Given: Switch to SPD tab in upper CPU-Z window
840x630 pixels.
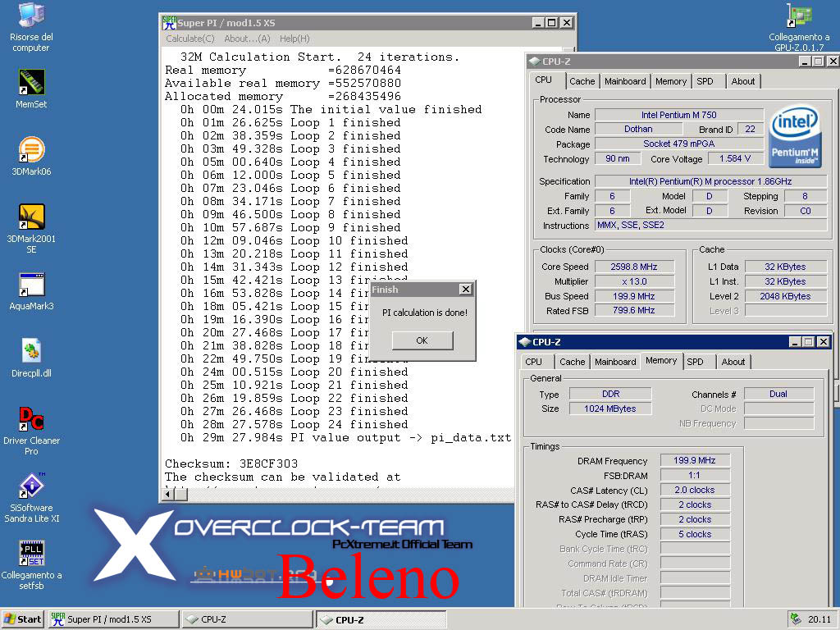Looking at the screenshot, I should (x=705, y=81).
